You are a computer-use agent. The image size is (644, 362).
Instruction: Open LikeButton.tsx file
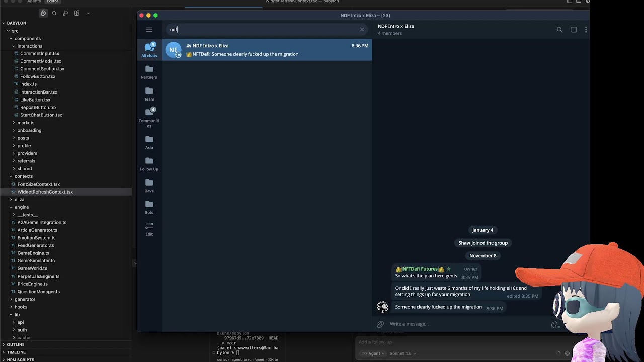[x=35, y=100]
